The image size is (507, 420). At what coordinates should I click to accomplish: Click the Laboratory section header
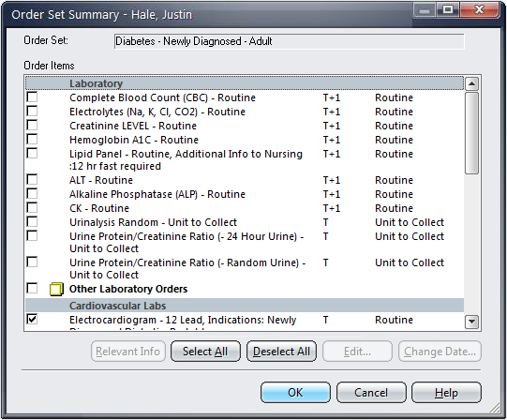[x=245, y=83]
